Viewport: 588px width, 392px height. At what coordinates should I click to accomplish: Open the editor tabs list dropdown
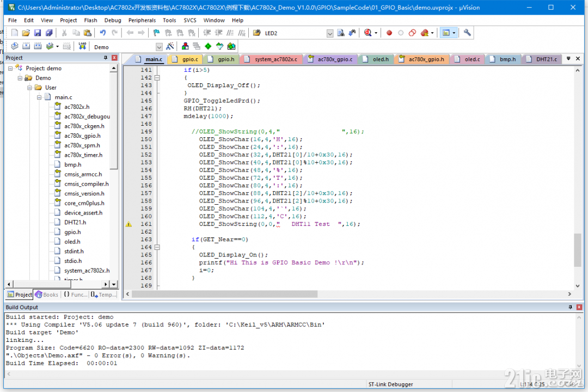click(x=568, y=58)
